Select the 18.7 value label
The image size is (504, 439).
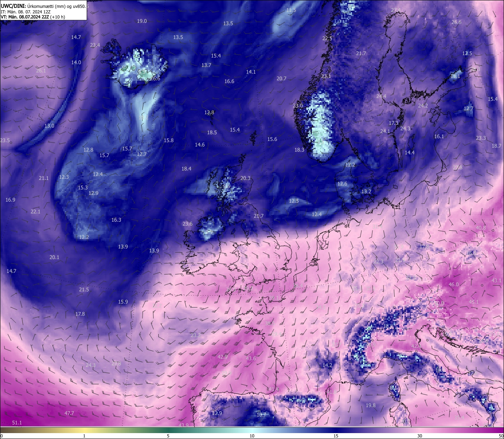tap(497, 146)
